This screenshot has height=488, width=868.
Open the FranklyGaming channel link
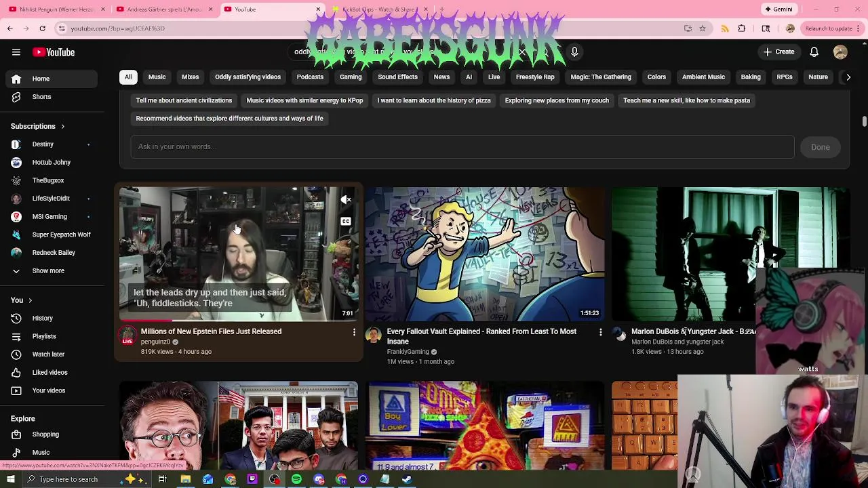tap(408, 352)
